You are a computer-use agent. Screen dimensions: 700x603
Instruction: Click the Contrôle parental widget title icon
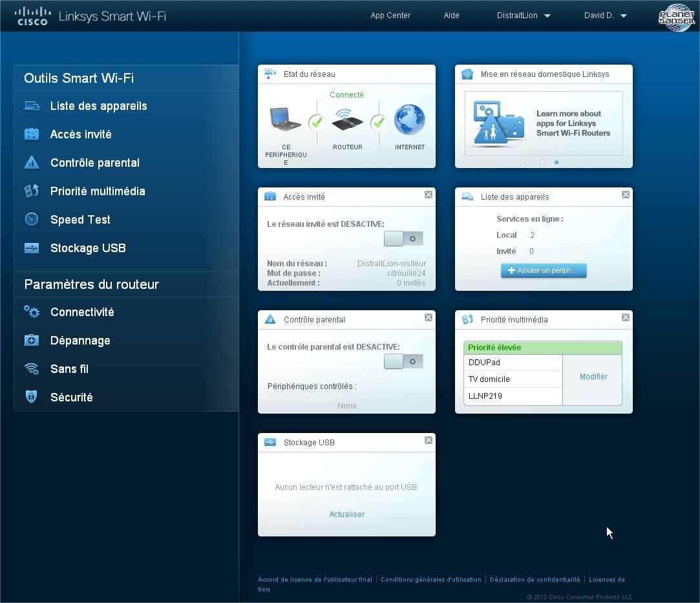tap(270, 319)
